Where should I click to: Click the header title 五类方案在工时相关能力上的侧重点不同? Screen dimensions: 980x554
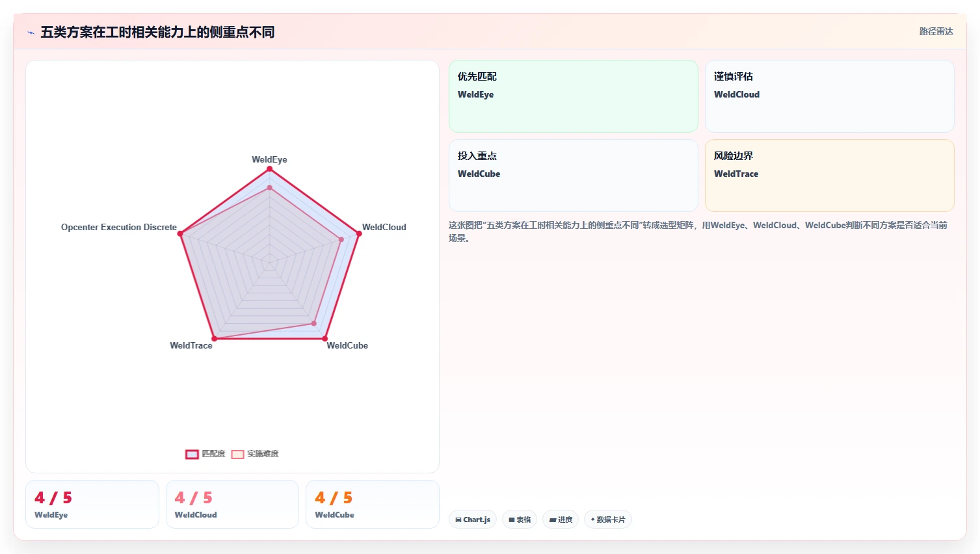point(157,32)
